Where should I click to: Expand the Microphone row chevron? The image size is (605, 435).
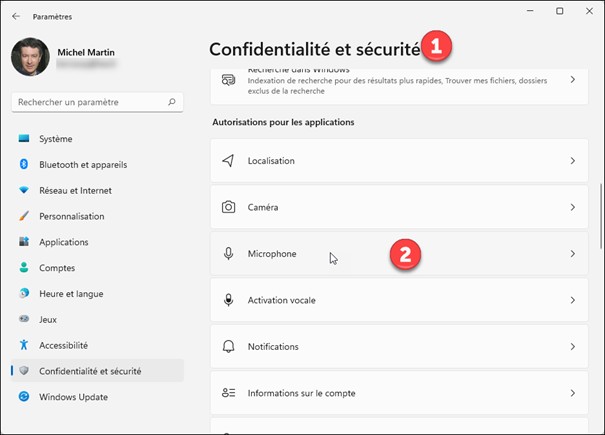(573, 254)
